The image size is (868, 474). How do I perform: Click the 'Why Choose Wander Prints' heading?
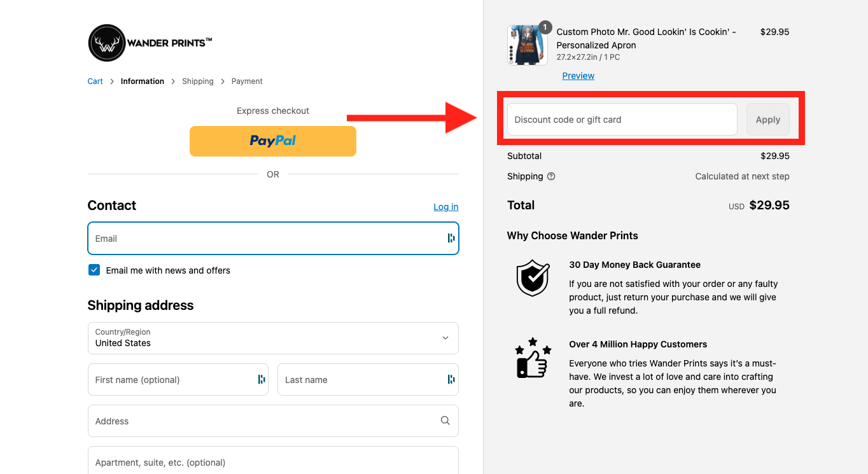click(573, 235)
